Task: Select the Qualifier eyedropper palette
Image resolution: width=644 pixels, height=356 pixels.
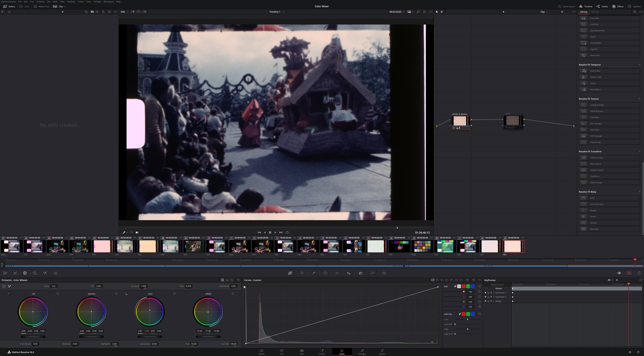Action: [x=314, y=273]
